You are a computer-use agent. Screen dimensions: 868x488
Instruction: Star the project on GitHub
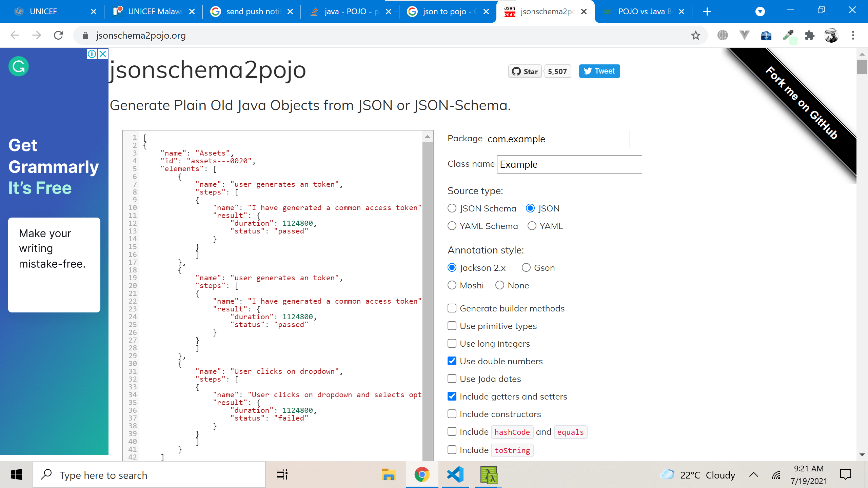pyautogui.click(x=525, y=71)
